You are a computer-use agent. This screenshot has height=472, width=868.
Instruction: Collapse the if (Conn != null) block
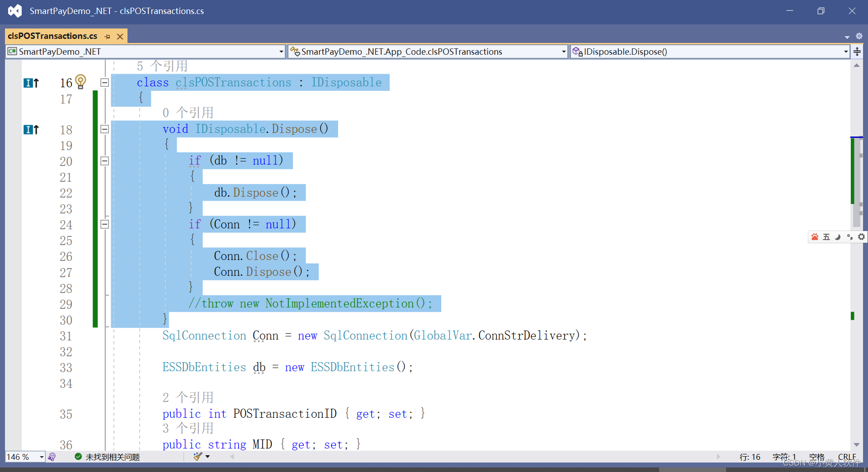[104, 224]
